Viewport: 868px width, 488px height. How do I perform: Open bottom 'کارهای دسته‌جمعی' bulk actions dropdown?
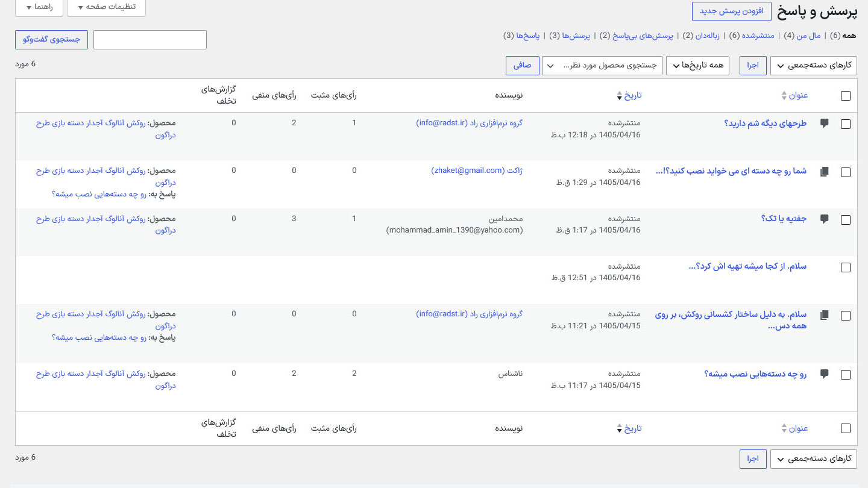813,459
